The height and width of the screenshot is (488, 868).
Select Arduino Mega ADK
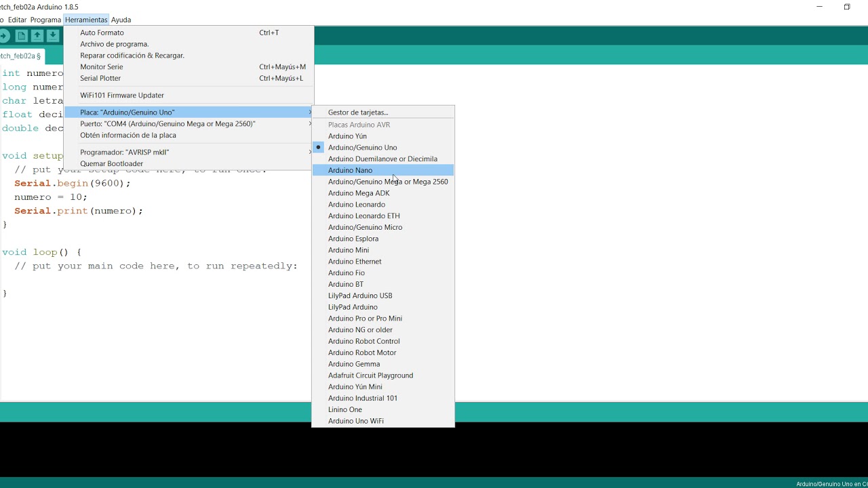tap(383, 193)
